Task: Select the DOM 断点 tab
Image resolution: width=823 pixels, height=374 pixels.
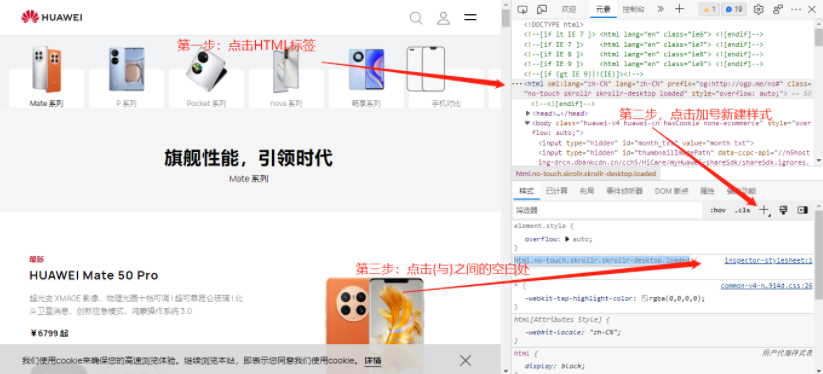Action: point(671,191)
